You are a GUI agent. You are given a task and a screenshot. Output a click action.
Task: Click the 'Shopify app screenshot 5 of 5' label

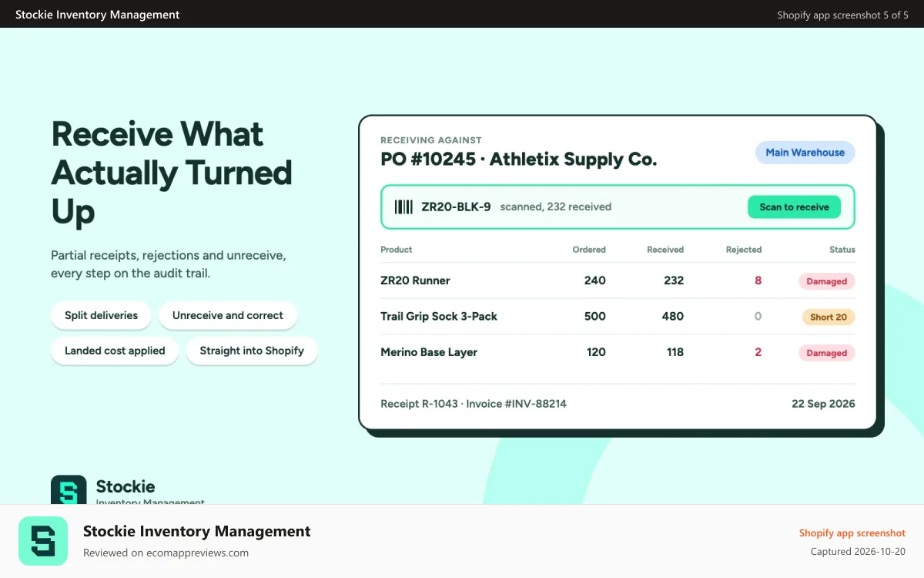(x=843, y=15)
